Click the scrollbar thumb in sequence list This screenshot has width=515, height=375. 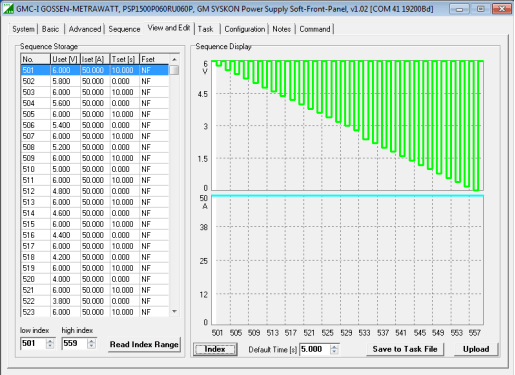[174, 70]
